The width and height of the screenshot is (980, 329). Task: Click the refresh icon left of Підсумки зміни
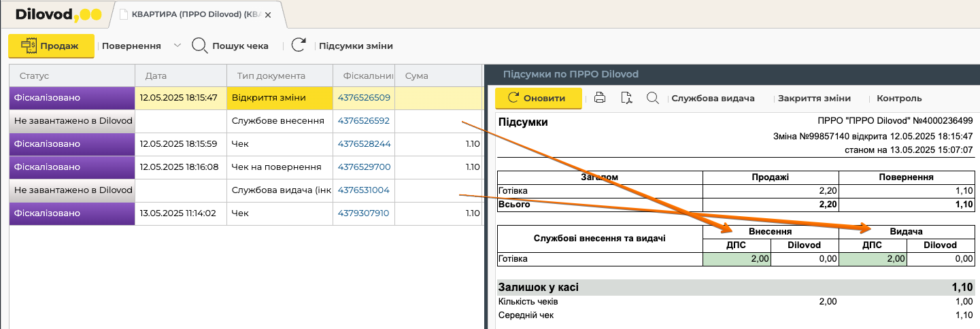(x=299, y=46)
